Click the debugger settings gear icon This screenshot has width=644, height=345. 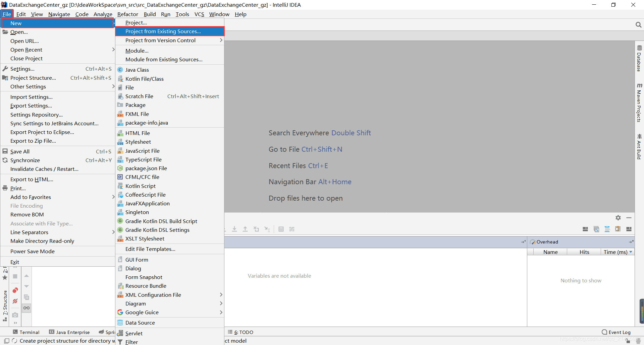618,218
